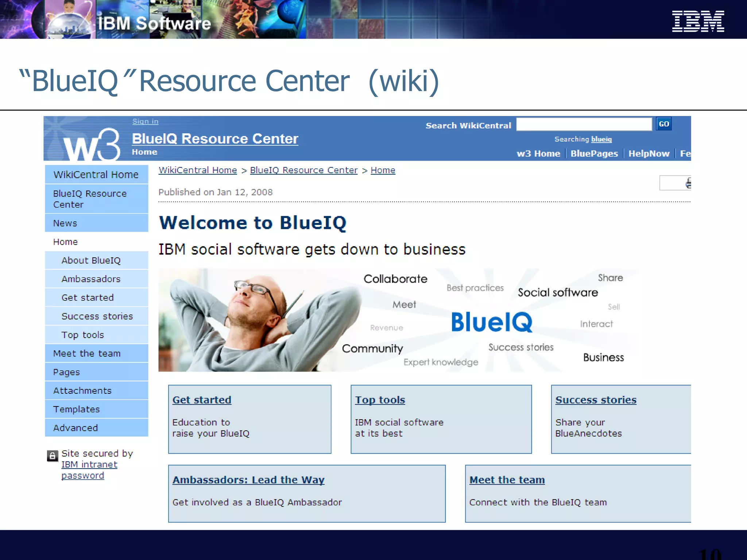Click 'Connect with the BlueIQ team' text

click(x=538, y=502)
